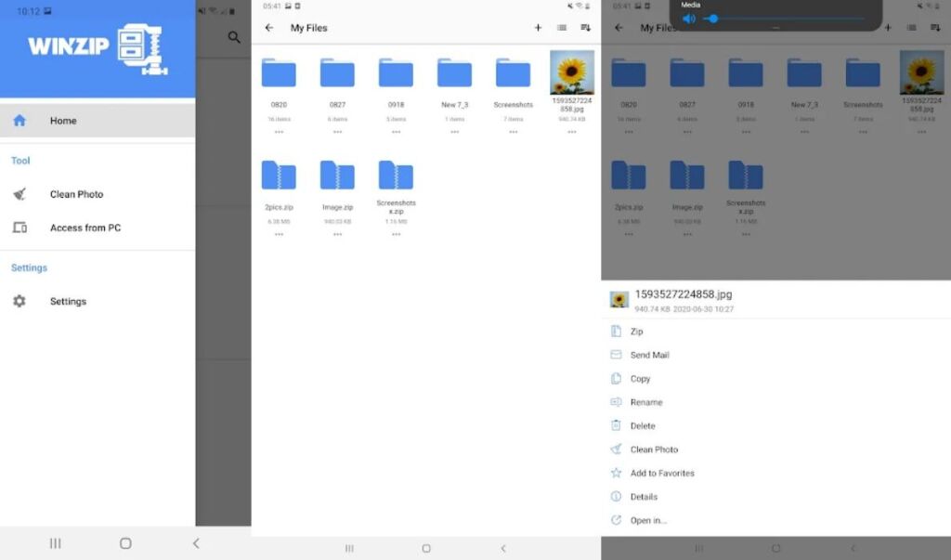Click the Home house icon
The image size is (951, 560).
click(x=20, y=121)
